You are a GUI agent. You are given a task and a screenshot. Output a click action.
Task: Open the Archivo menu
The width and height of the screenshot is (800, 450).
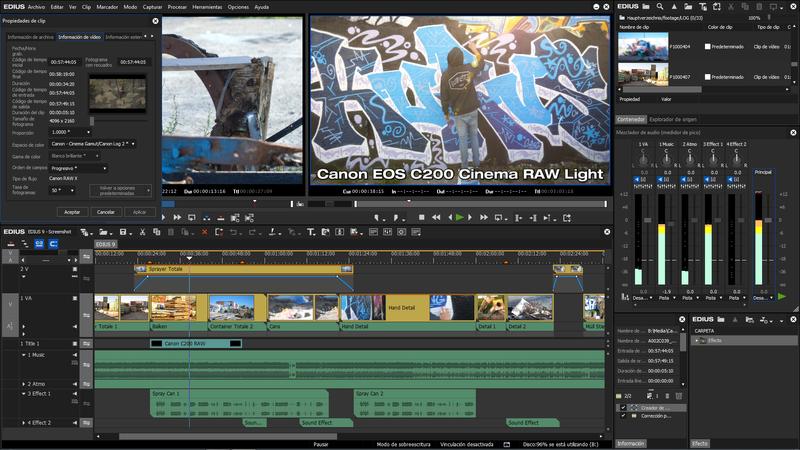[x=37, y=7]
